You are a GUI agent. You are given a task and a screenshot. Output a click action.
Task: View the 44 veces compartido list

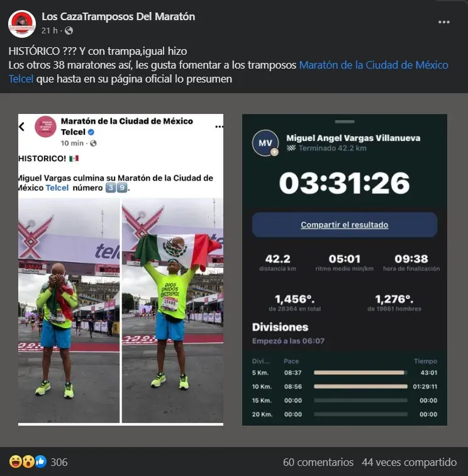pos(409,462)
